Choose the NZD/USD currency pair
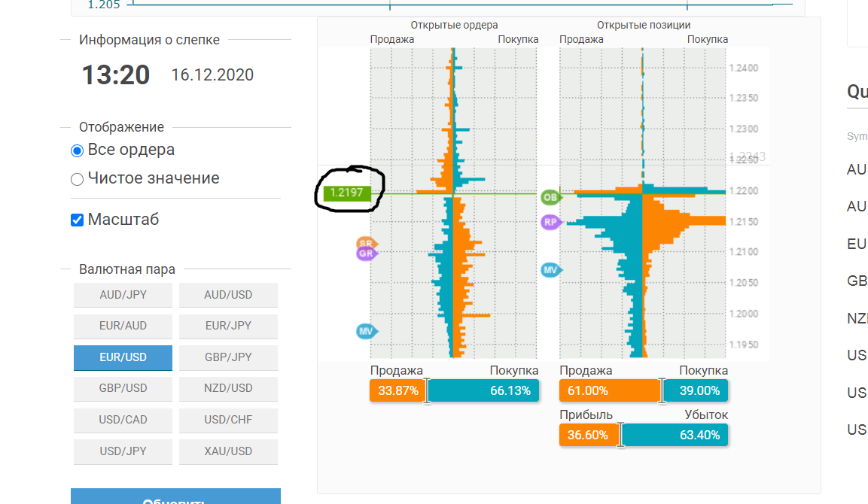 (x=228, y=388)
